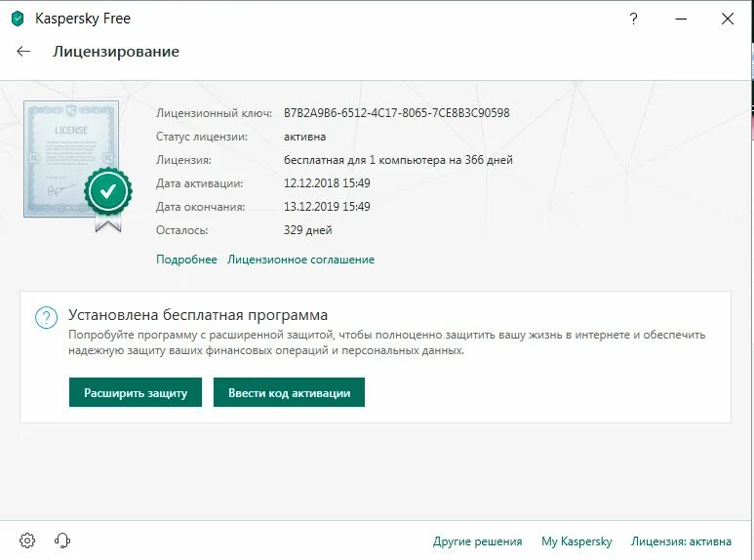Open settings with the gear icon

coord(27,540)
